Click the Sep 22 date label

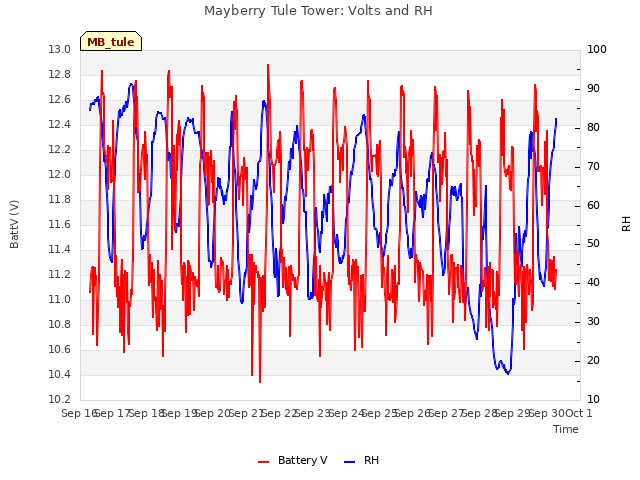(280, 413)
